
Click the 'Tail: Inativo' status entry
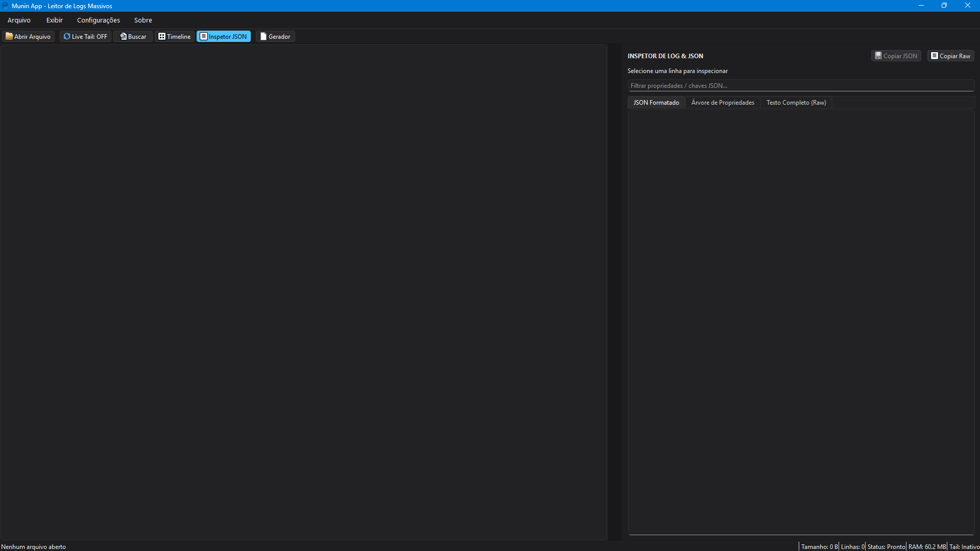[x=964, y=546]
